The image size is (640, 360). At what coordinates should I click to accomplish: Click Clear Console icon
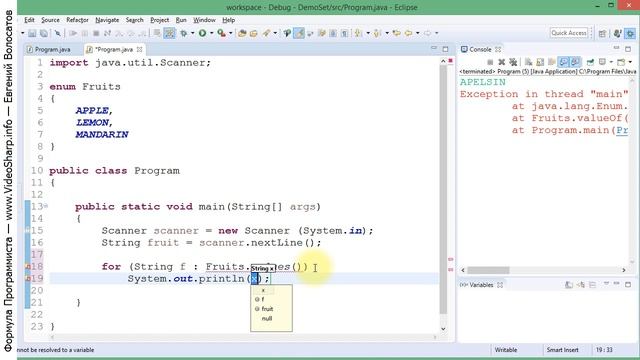[528, 62]
